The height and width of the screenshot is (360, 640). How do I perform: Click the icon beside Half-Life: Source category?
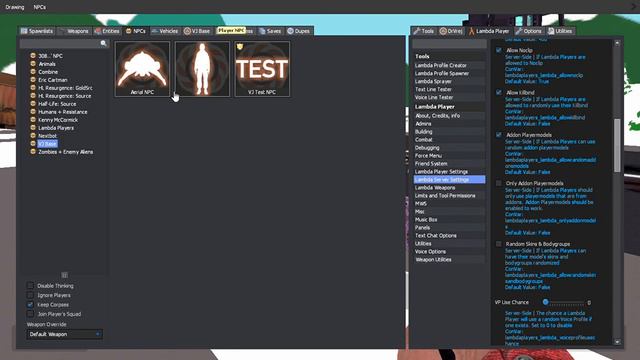[33, 104]
